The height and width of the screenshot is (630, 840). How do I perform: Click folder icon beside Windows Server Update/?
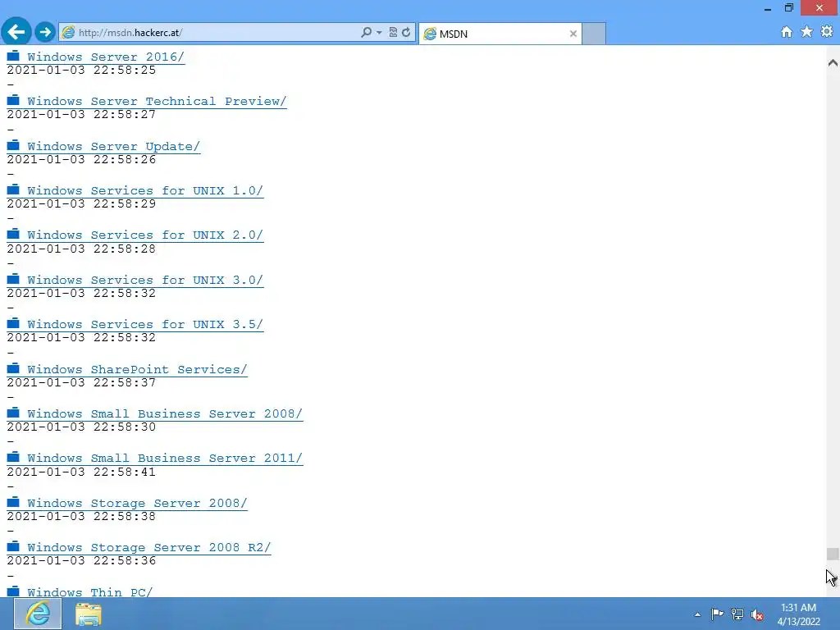coord(13,144)
